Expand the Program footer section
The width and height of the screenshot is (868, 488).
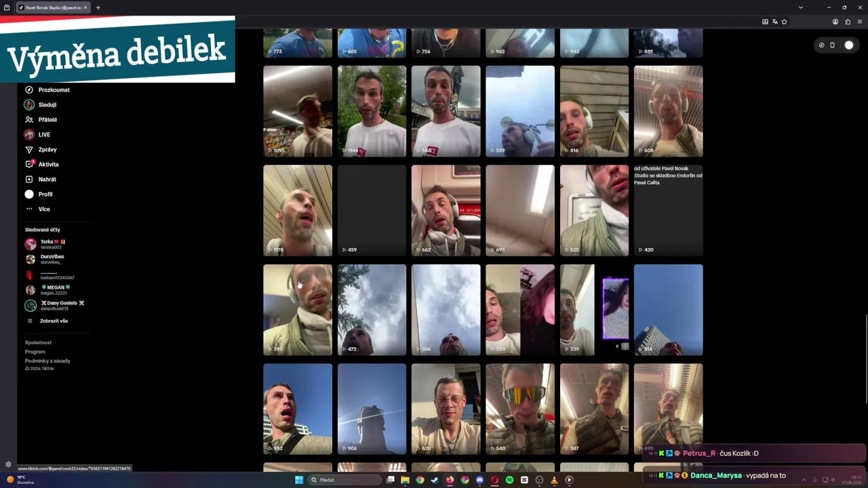35,352
